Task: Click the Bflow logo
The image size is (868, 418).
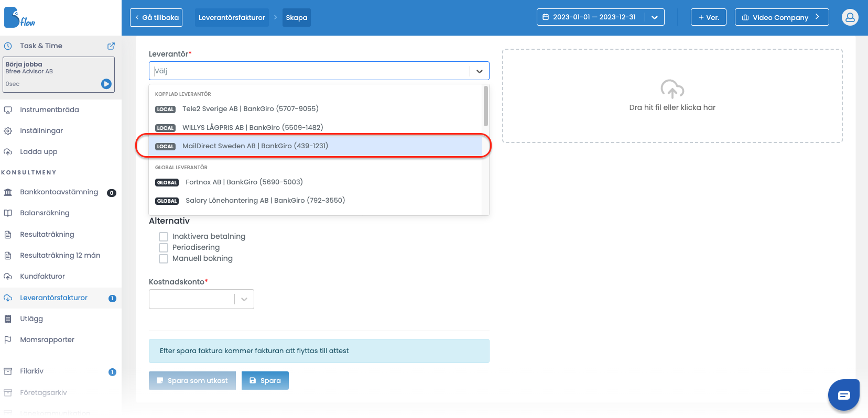Action: point(19,18)
